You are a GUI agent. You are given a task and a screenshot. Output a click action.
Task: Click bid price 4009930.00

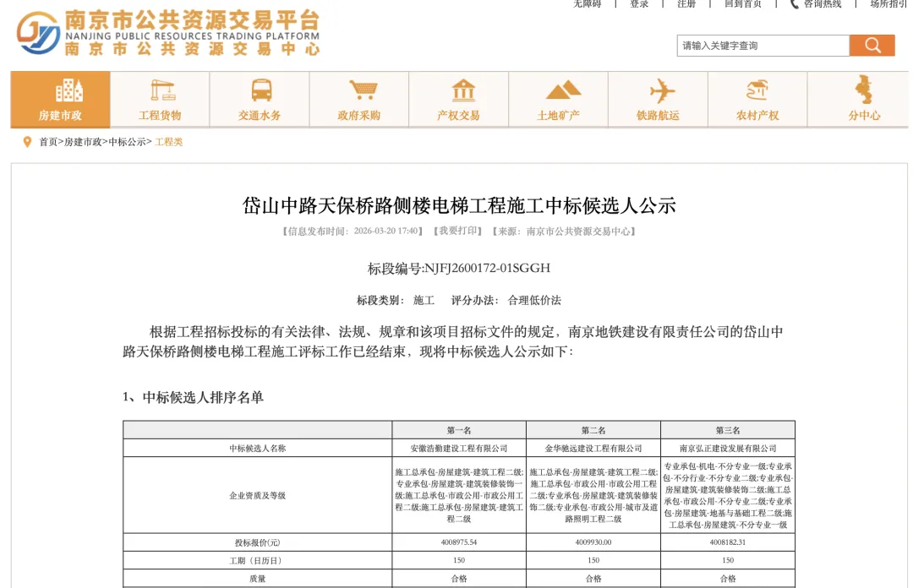coord(593,542)
